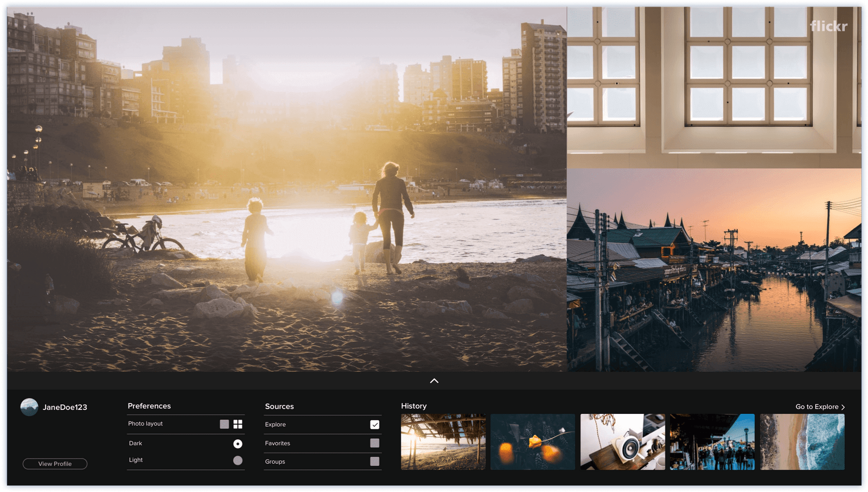Screen dimensions: 868x492
Task: Select the Dark theme radio button
Action: [238, 444]
